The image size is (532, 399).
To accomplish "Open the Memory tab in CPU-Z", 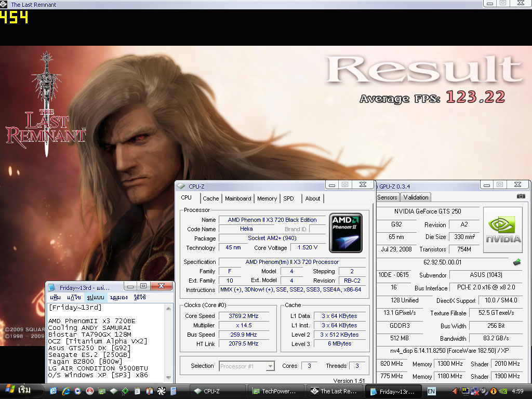I will [267, 198].
